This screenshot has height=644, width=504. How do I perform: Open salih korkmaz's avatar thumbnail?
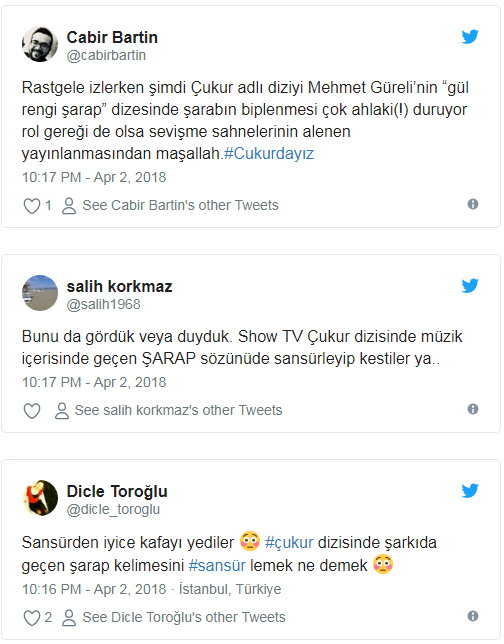40,293
